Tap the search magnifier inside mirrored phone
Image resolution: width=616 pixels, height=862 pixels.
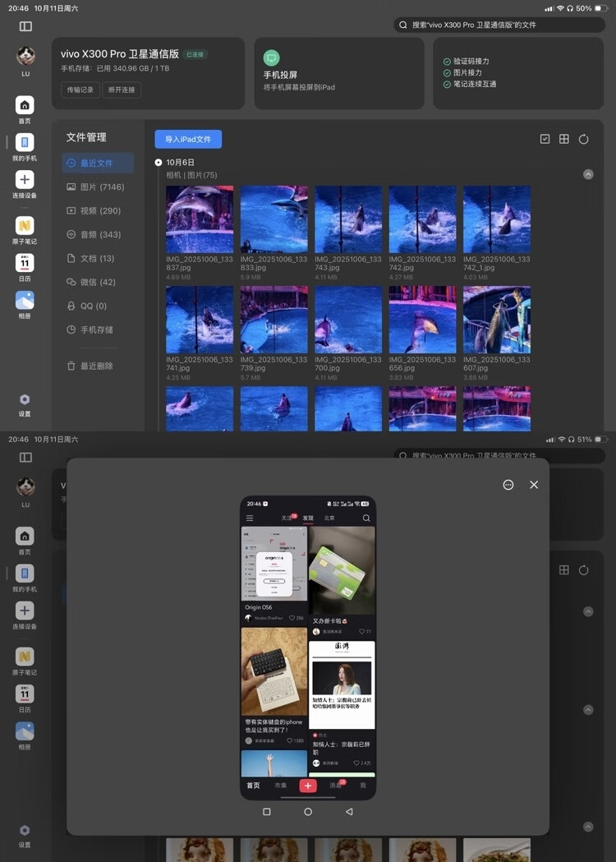click(x=366, y=519)
